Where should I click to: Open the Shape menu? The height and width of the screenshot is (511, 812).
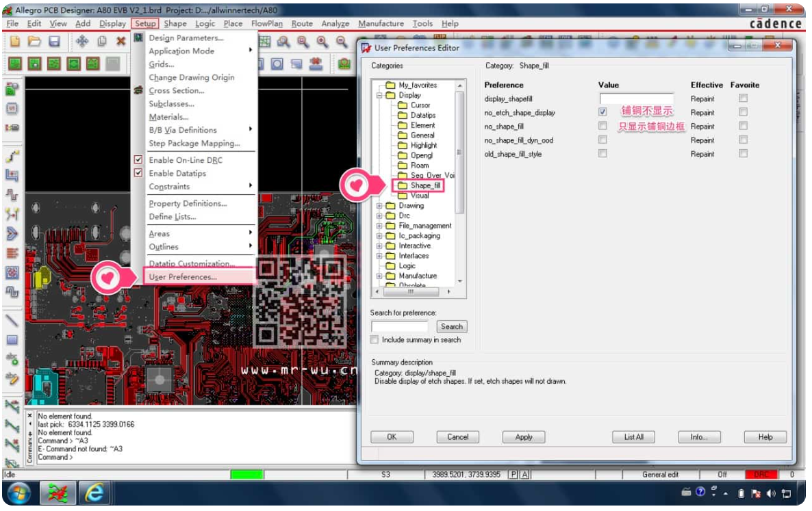(x=175, y=24)
